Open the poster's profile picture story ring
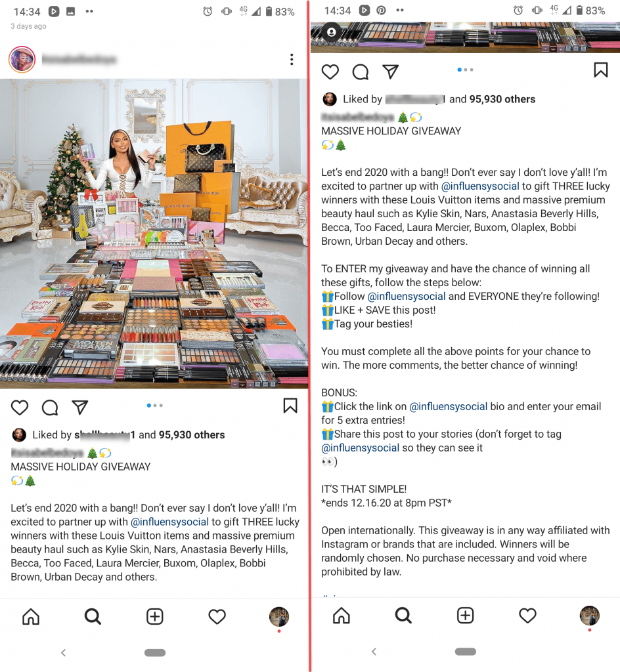 coord(22,59)
